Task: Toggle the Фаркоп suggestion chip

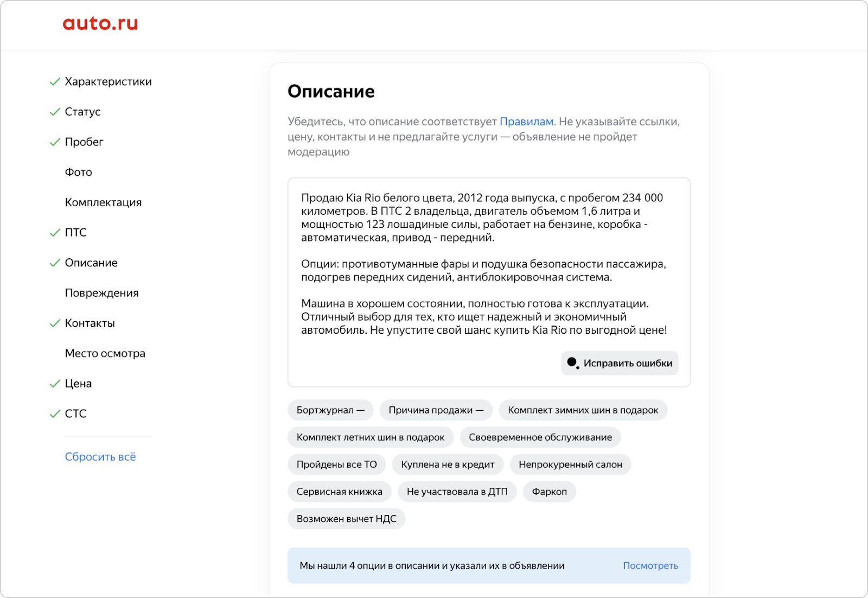Action: pos(549,492)
